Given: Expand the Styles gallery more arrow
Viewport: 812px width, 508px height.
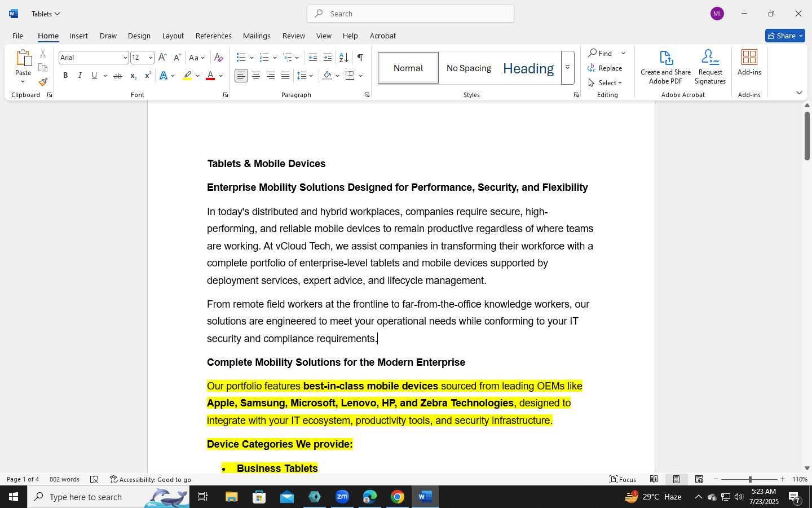Looking at the screenshot, I should (x=568, y=68).
